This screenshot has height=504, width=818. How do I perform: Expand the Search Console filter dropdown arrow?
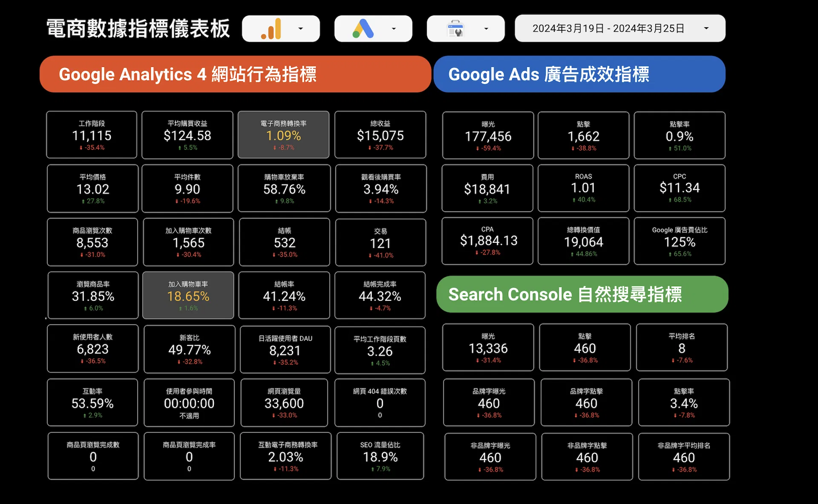coord(486,29)
